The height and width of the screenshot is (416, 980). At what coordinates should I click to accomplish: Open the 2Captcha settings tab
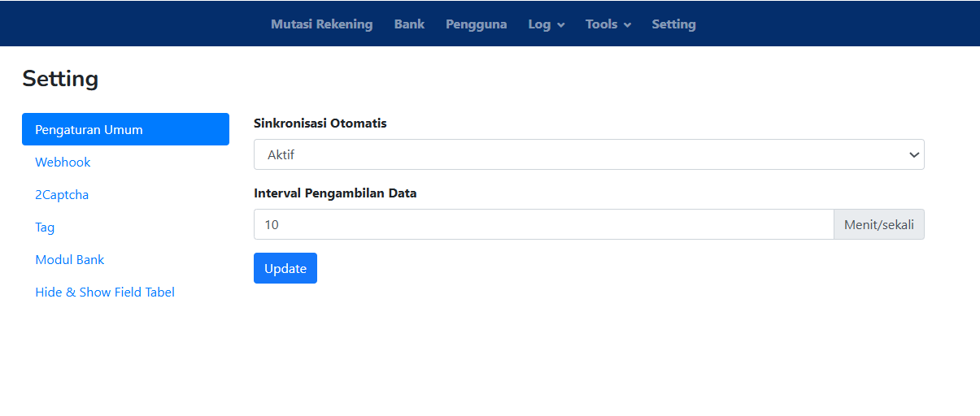pyautogui.click(x=62, y=195)
